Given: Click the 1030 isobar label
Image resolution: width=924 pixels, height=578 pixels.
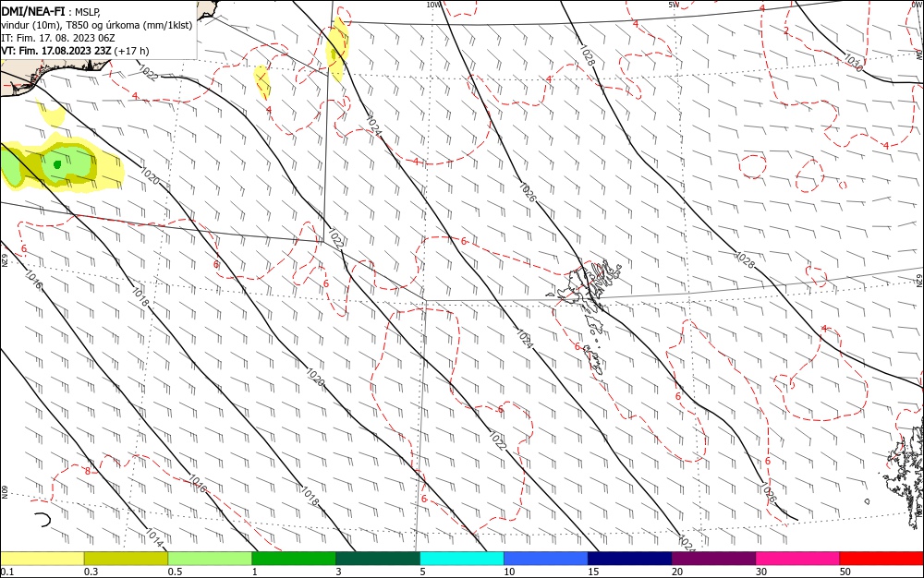Looking at the screenshot, I should tap(853, 63).
